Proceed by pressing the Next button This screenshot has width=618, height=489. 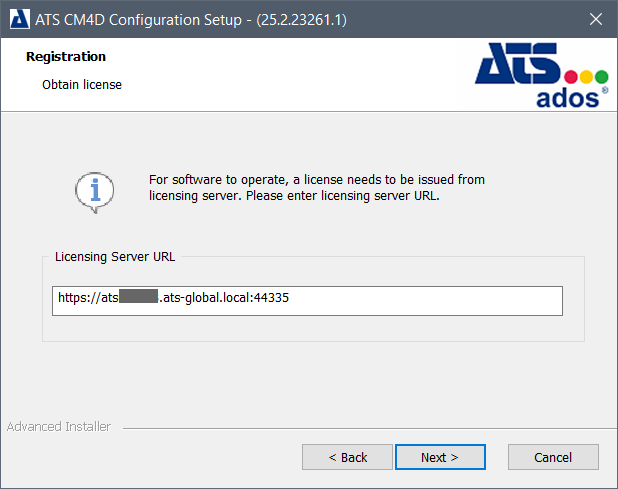click(440, 457)
